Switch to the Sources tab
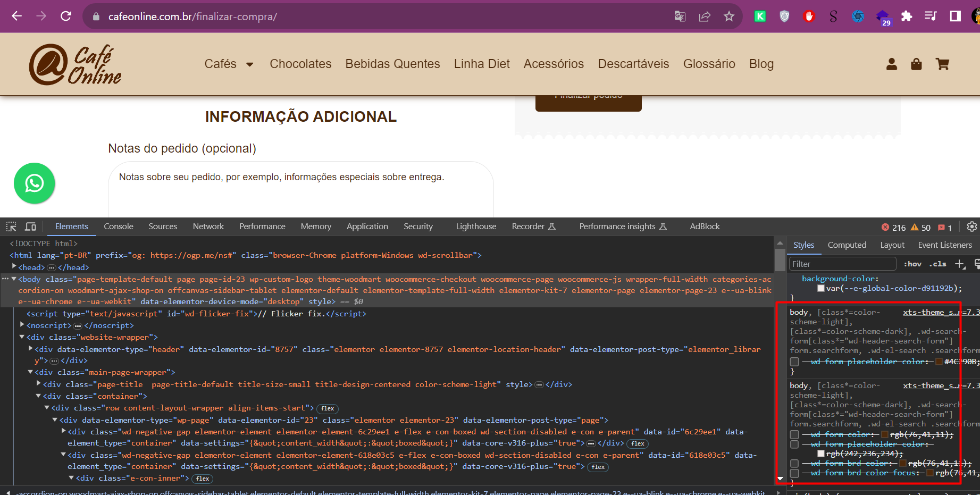Screen dimensions: 980x495 pos(163,226)
